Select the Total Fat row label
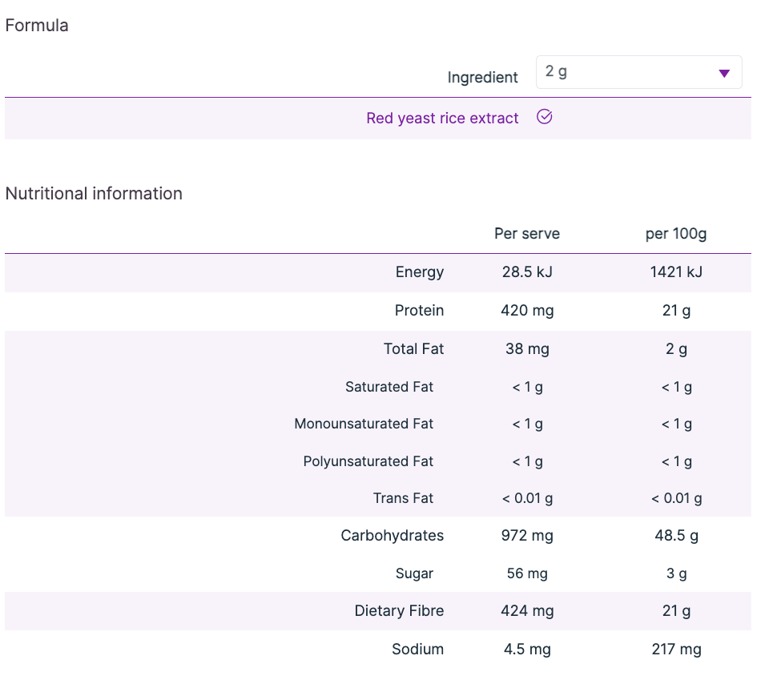 pyautogui.click(x=413, y=349)
